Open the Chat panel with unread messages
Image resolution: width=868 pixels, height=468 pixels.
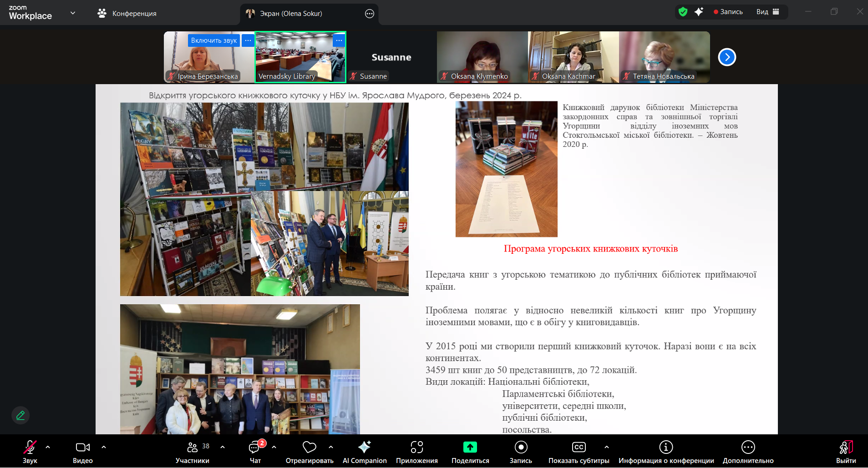[255, 452]
